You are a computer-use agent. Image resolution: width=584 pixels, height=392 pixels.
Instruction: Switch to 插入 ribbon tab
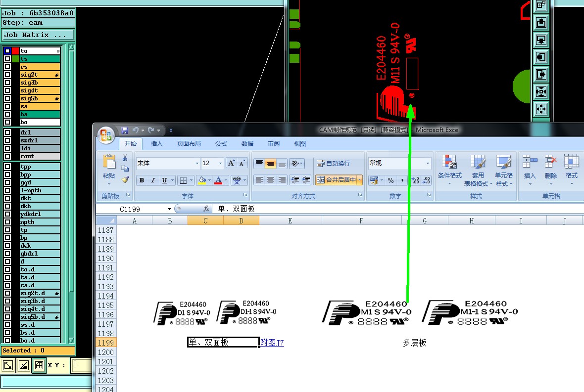157,143
